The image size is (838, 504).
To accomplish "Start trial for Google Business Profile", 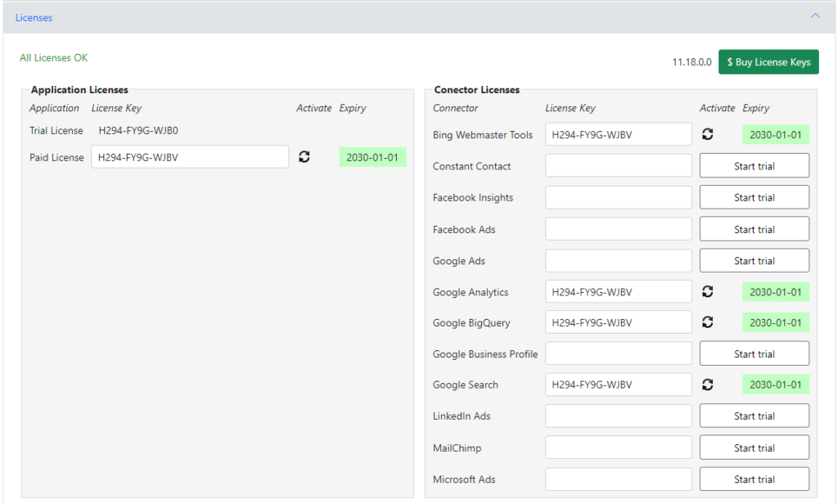I will click(754, 353).
